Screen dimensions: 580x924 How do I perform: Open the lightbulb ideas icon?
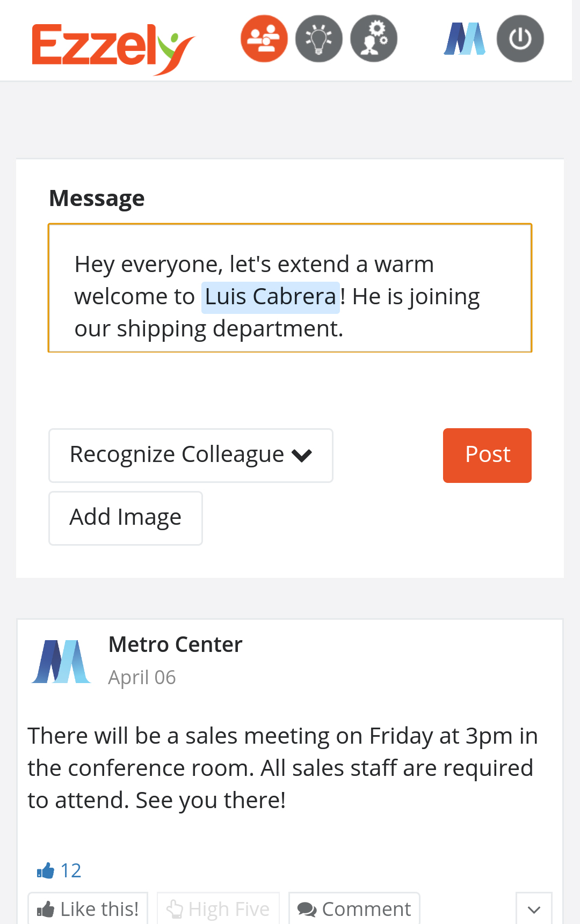pyautogui.click(x=319, y=39)
